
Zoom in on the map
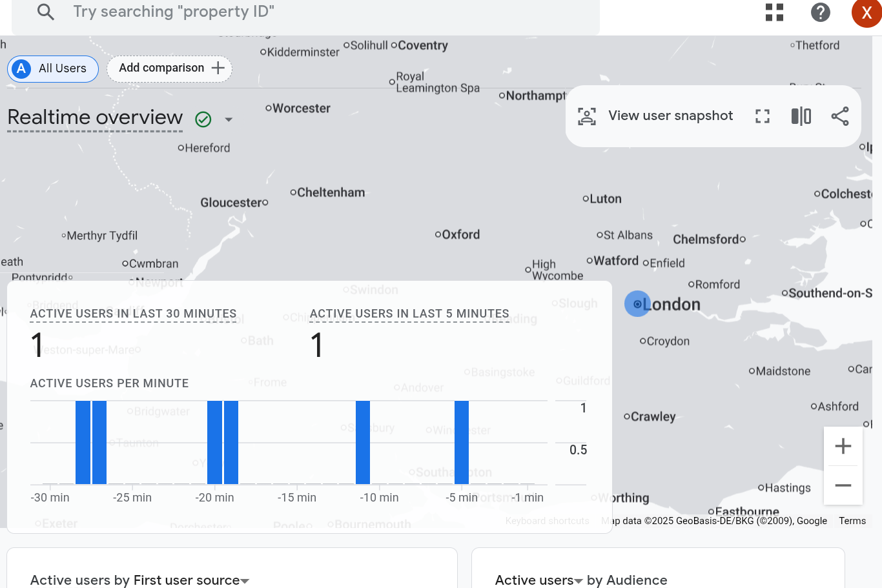[x=843, y=446]
